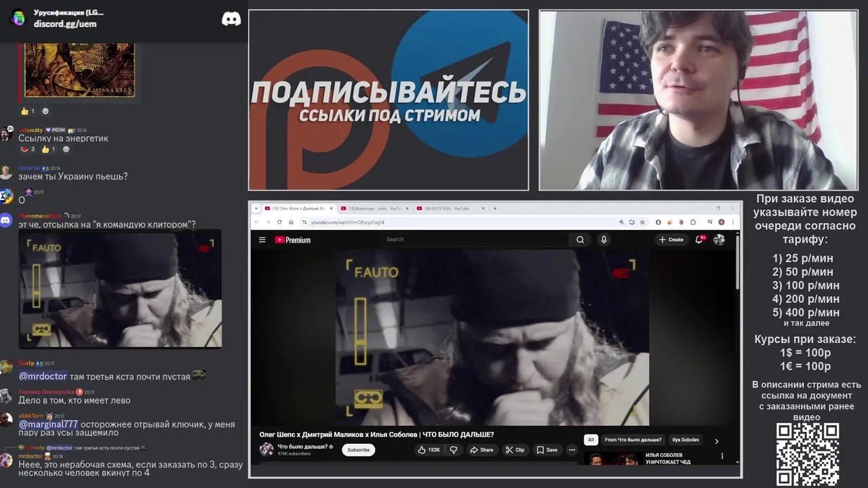Toggle watermelon reaction under Ссылку на энергетик

pyautogui.click(x=28, y=149)
